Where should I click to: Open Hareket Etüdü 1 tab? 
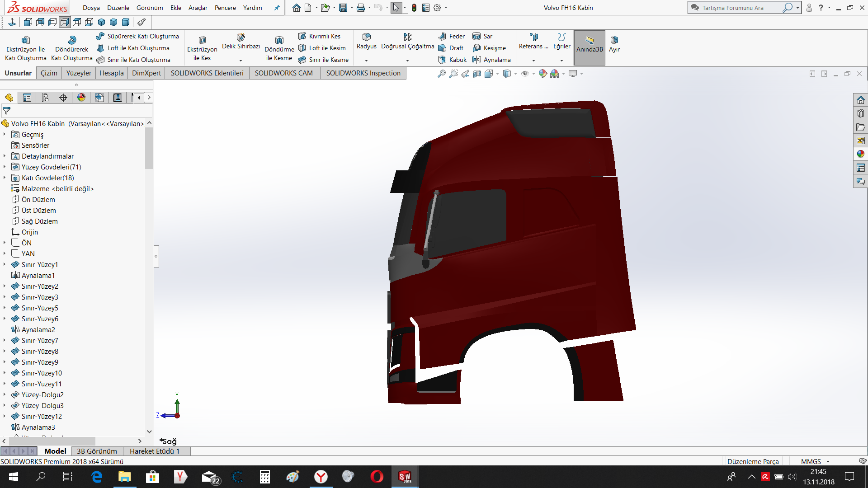(155, 451)
